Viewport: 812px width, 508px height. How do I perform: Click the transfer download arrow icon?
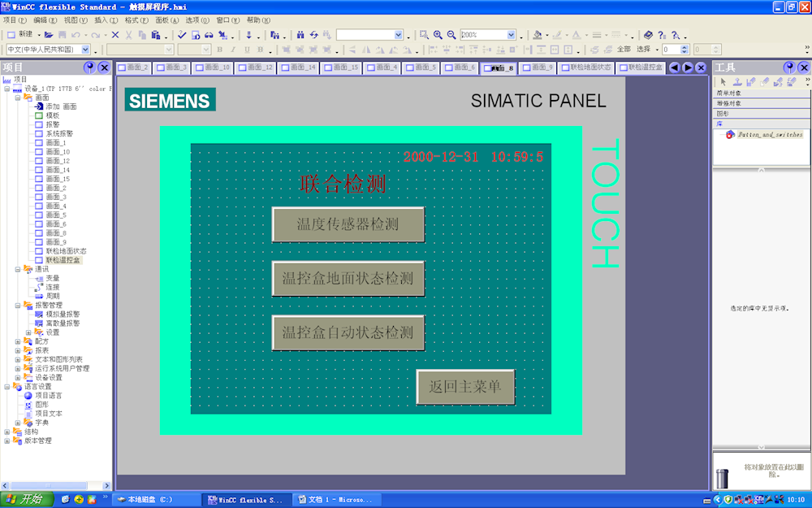point(248,35)
